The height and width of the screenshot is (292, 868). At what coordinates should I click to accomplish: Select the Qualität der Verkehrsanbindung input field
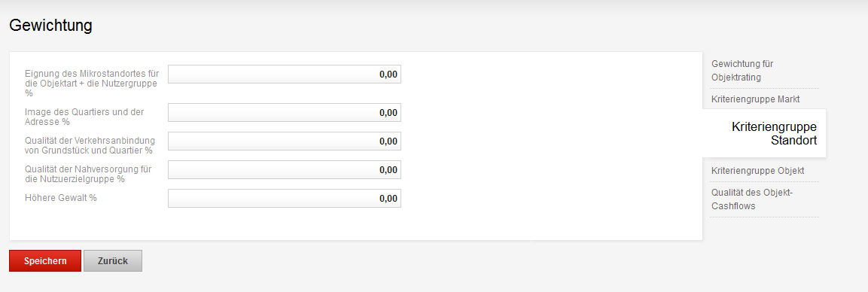(x=285, y=141)
